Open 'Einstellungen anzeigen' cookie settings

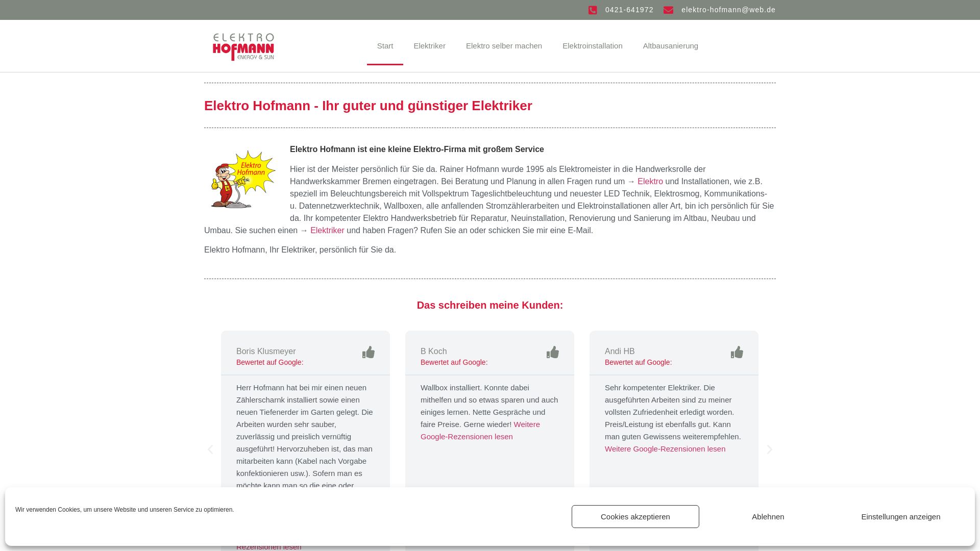pos(900,516)
